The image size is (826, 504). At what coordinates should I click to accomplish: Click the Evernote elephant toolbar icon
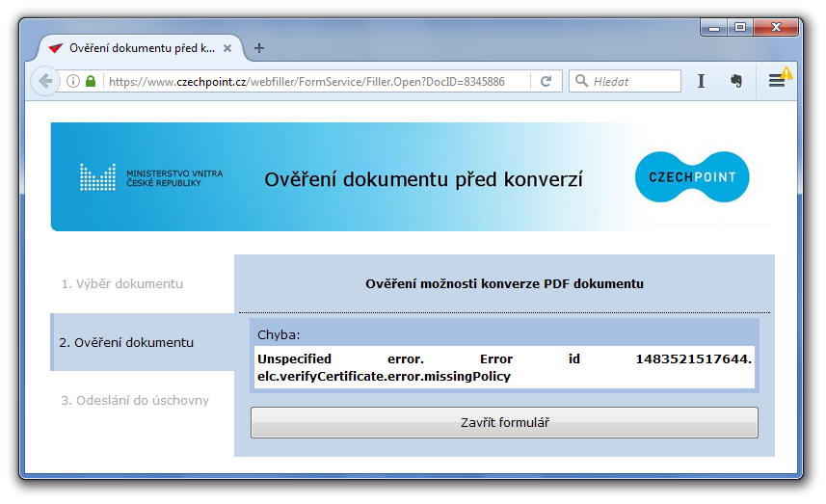coord(736,81)
